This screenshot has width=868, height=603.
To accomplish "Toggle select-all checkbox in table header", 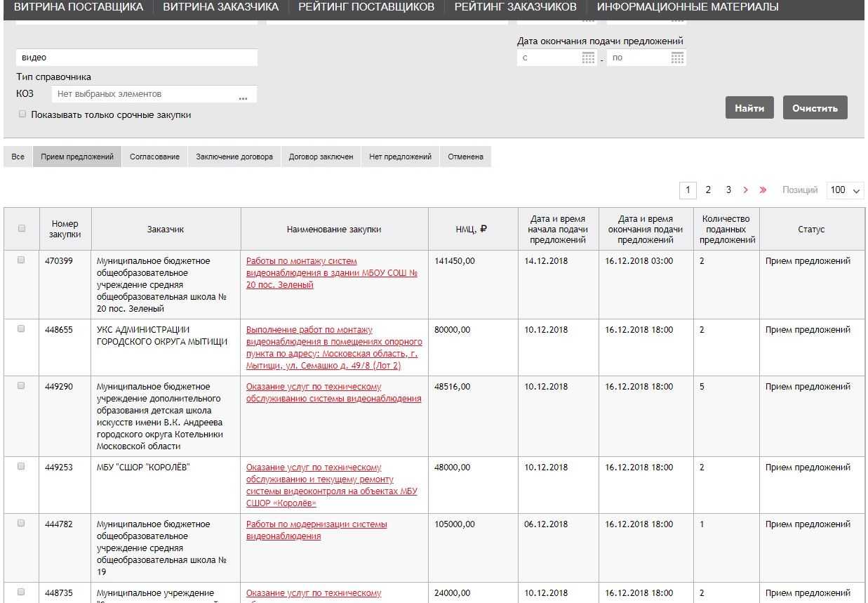I will point(21,229).
